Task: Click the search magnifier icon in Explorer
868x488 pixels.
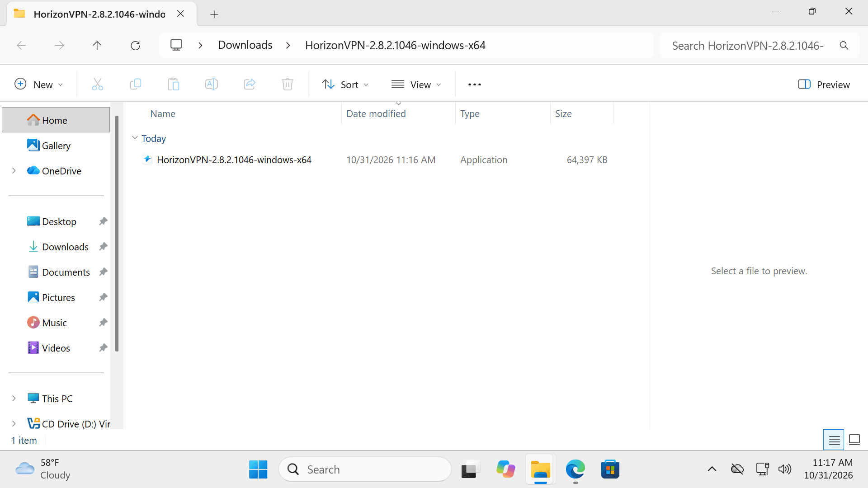Action: pos(844,45)
